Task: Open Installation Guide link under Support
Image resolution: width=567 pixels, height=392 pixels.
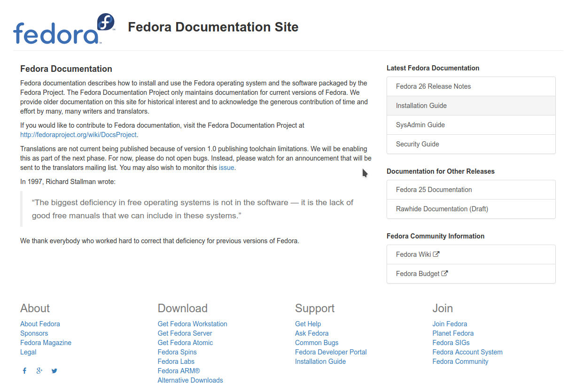Action: pyautogui.click(x=320, y=361)
